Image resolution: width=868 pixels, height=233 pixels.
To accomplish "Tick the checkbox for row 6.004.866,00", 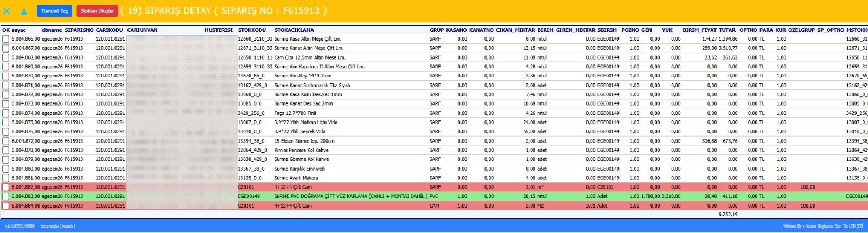I will point(5,39).
